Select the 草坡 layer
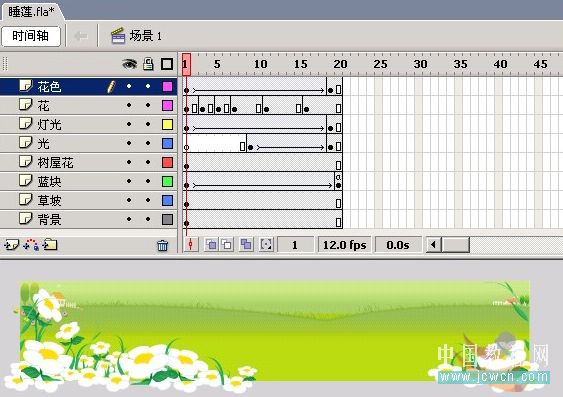 pyautogui.click(x=89, y=200)
